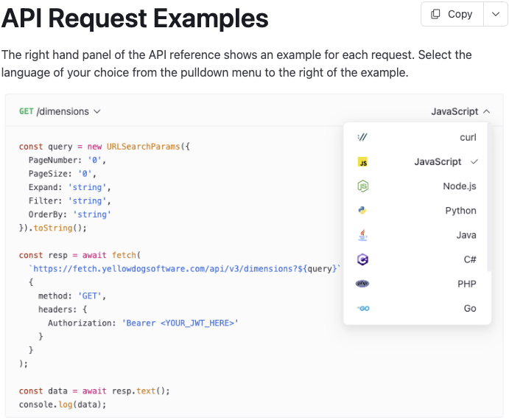Viewport: 509px width, 420px height.
Task: Choose Python from the language list
Action: [x=417, y=211]
